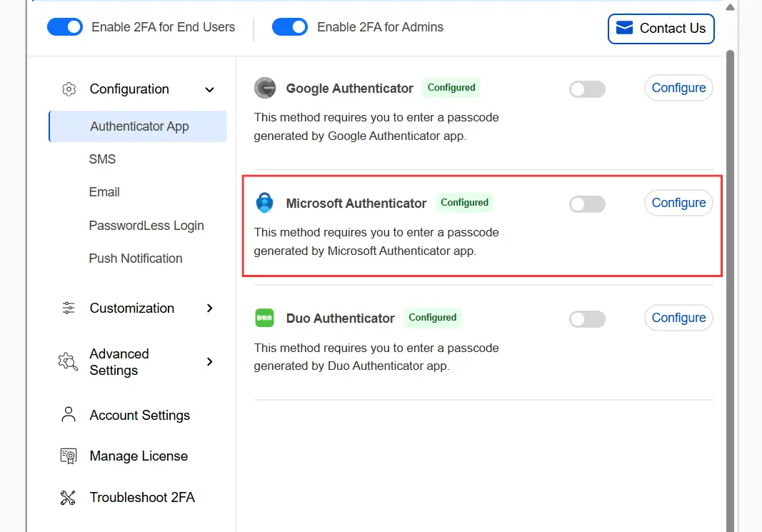This screenshot has height=532, width=762.
Task: Click the Configured badge beside Google Authenticator
Action: coord(451,87)
